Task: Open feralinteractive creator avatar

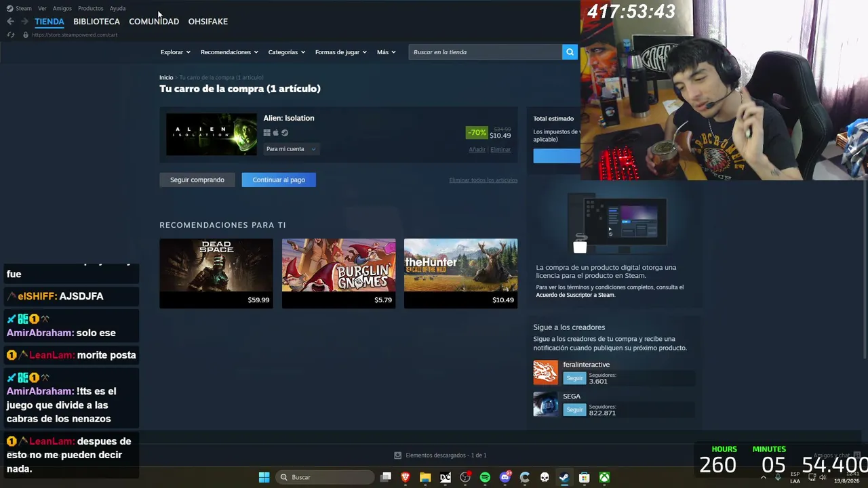Action: pyautogui.click(x=546, y=373)
